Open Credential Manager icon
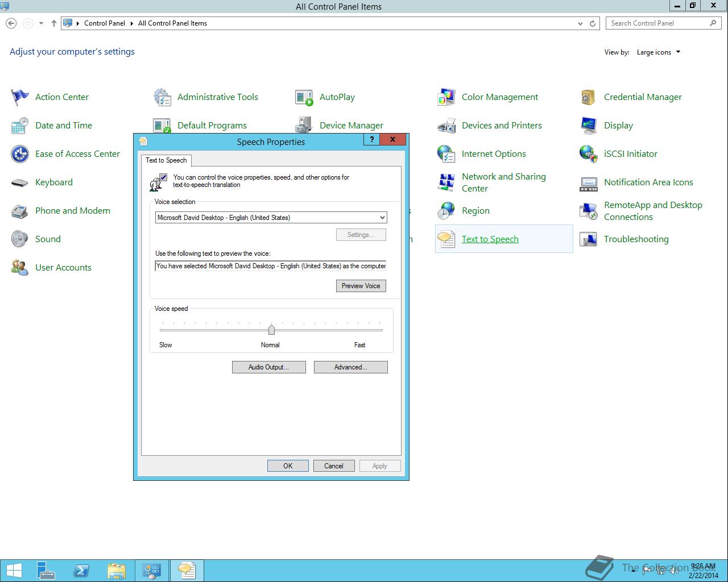The height and width of the screenshot is (582, 728). pyautogui.click(x=589, y=97)
